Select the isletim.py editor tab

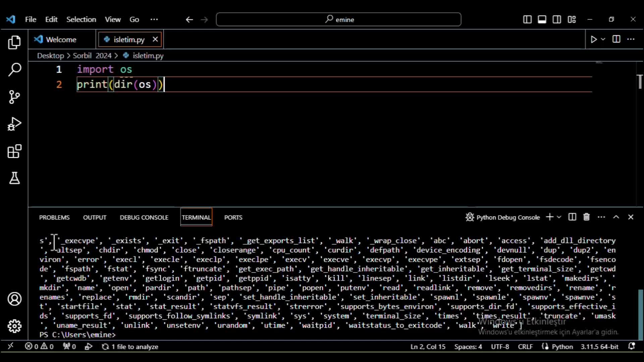(129, 40)
